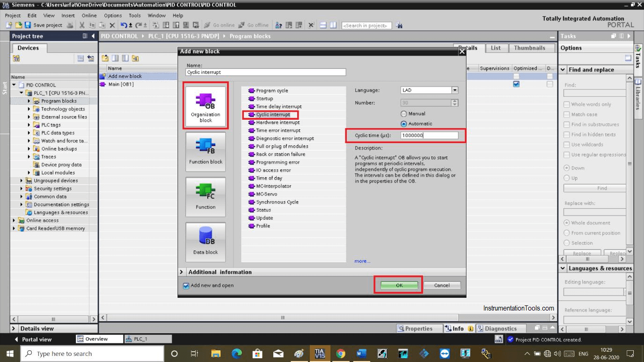Image resolution: width=644 pixels, height=362 pixels.
Task: Select the Manual numbering radio button
Action: click(404, 114)
